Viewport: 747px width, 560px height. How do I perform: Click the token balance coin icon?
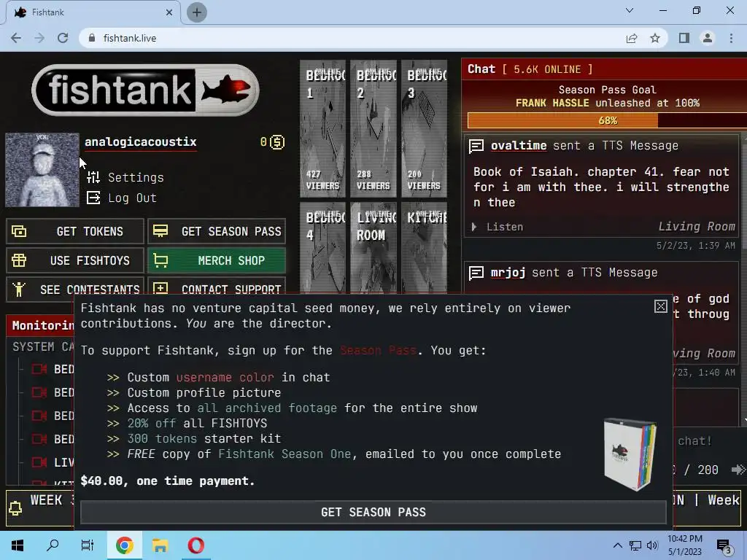point(277,142)
